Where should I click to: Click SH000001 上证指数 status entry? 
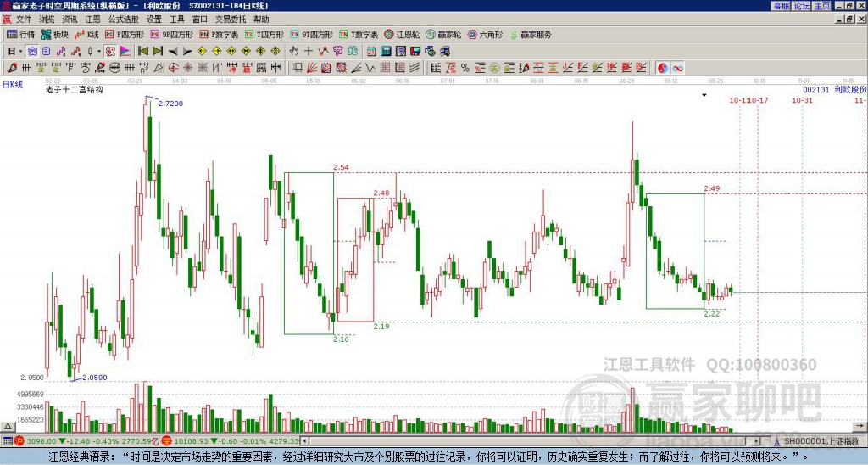tap(821, 441)
